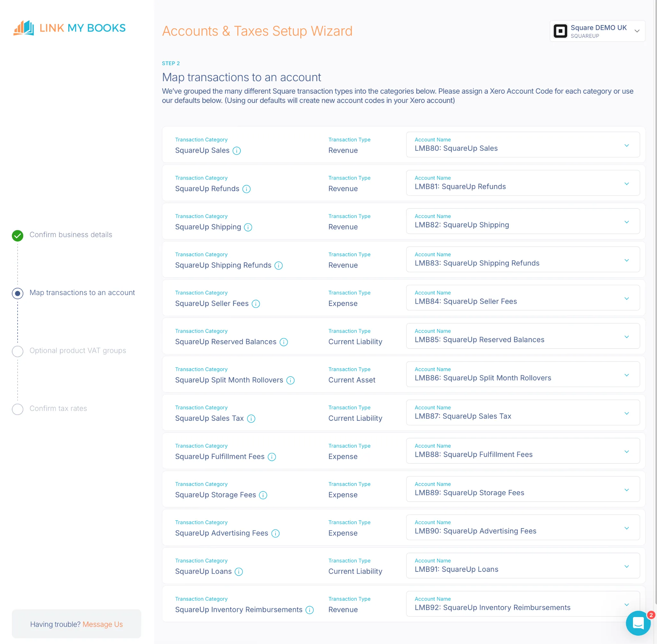Open info icon for SquareUp Refunds
Screen dimensions: 657x644
click(x=247, y=189)
